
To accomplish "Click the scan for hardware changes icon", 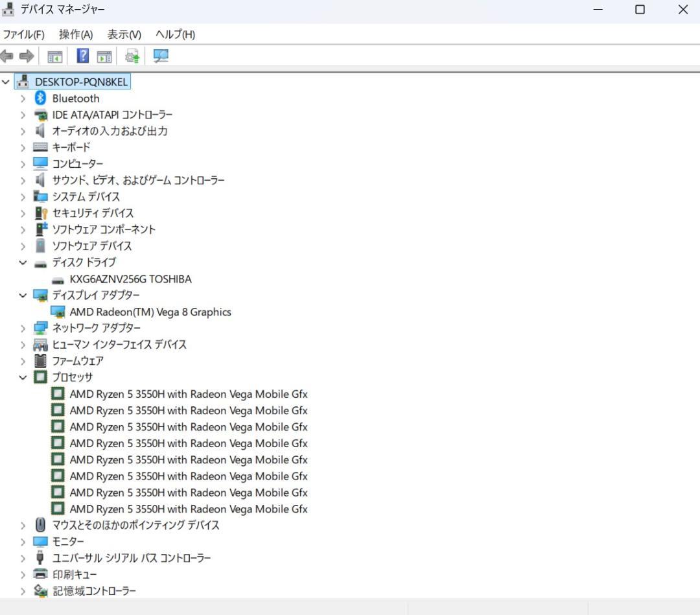I will (x=160, y=56).
